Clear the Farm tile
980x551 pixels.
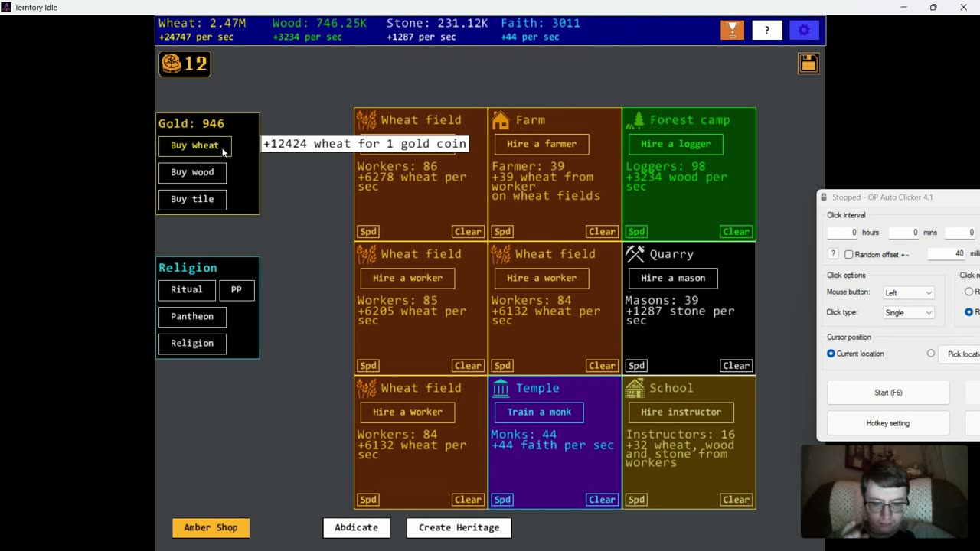602,231
